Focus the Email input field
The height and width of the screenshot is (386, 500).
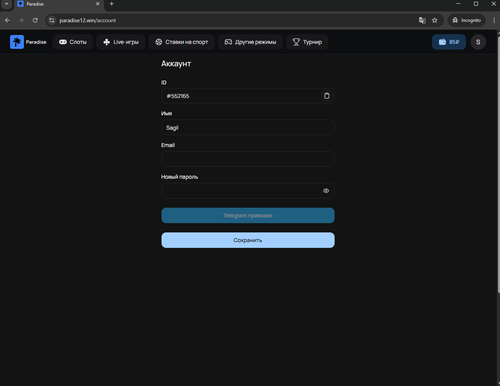pyautogui.click(x=248, y=159)
